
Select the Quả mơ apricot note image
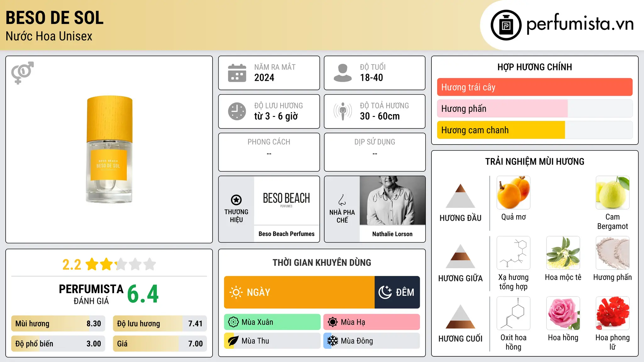click(x=514, y=193)
